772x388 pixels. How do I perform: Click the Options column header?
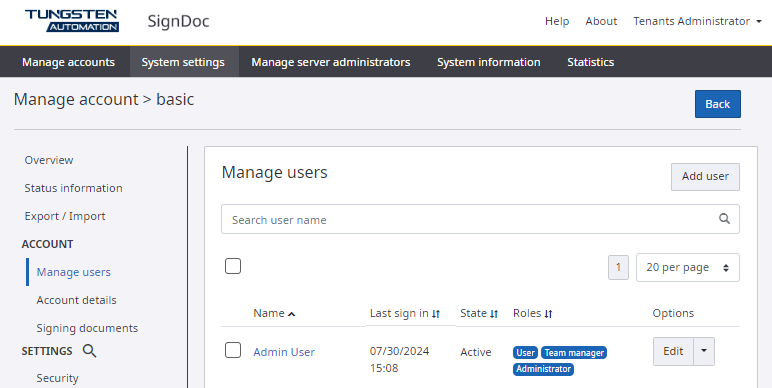click(673, 313)
